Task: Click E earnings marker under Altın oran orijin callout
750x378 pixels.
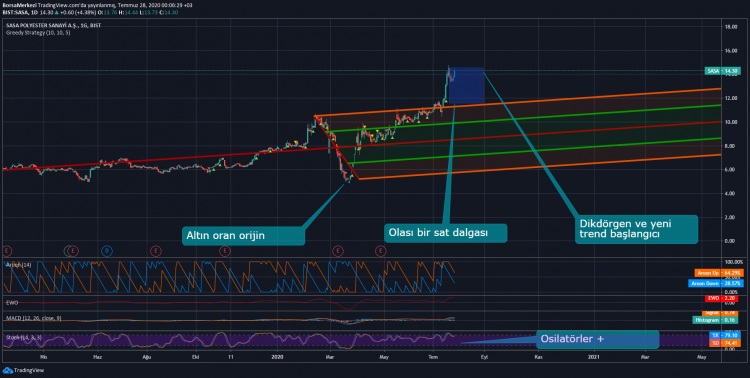Action: coord(225,251)
